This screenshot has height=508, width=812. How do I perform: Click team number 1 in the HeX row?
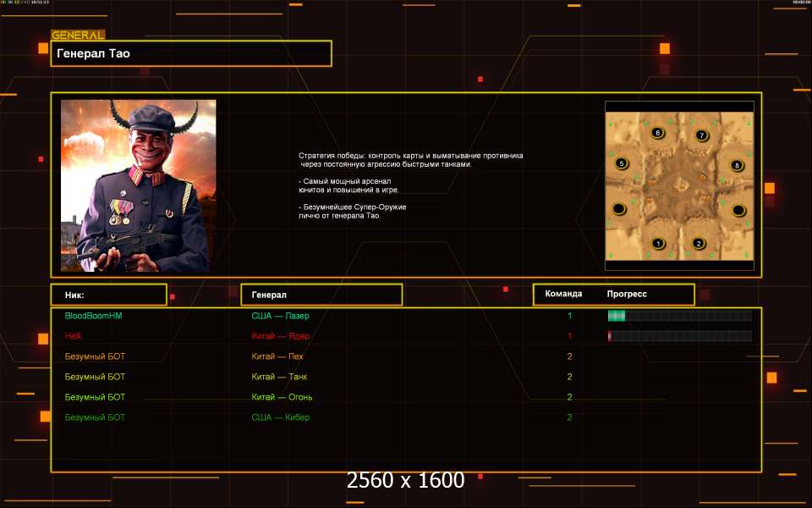coord(569,336)
